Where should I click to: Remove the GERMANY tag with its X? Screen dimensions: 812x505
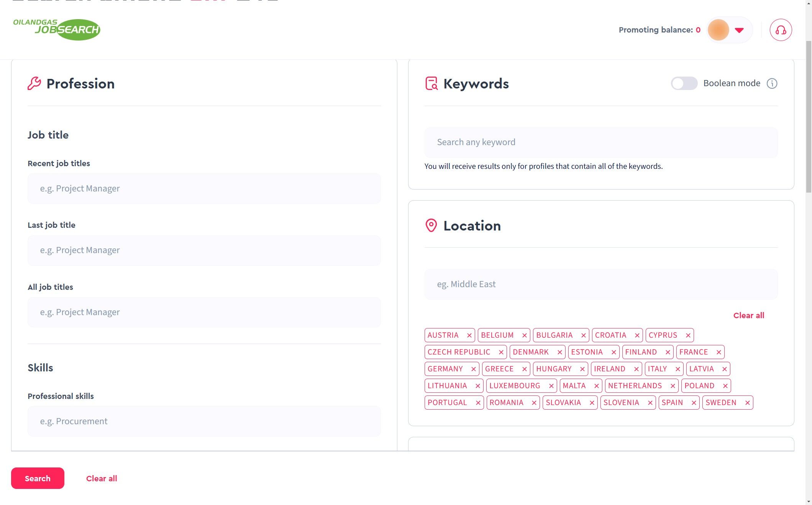(x=473, y=369)
